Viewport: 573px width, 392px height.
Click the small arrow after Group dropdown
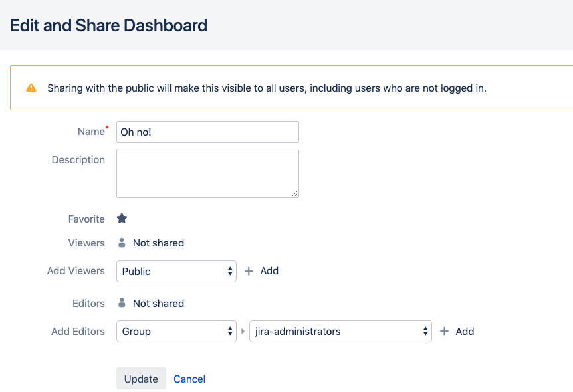click(x=243, y=332)
